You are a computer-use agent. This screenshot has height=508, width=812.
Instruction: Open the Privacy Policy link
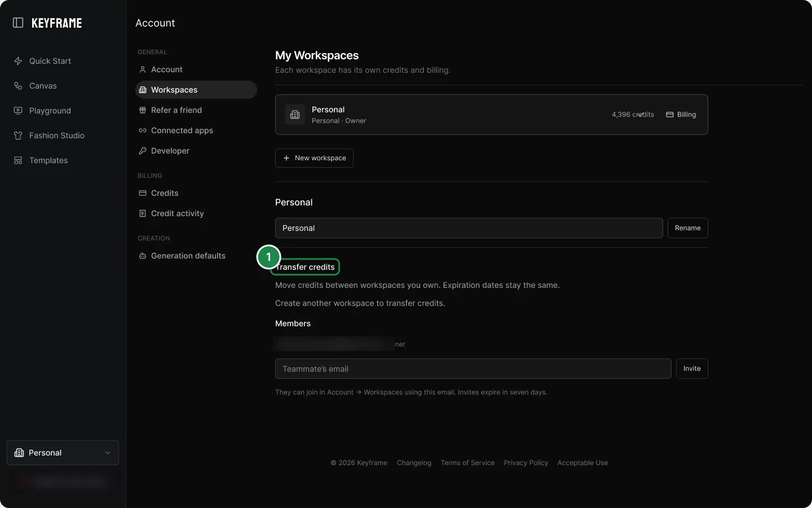(x=526, y=463)
